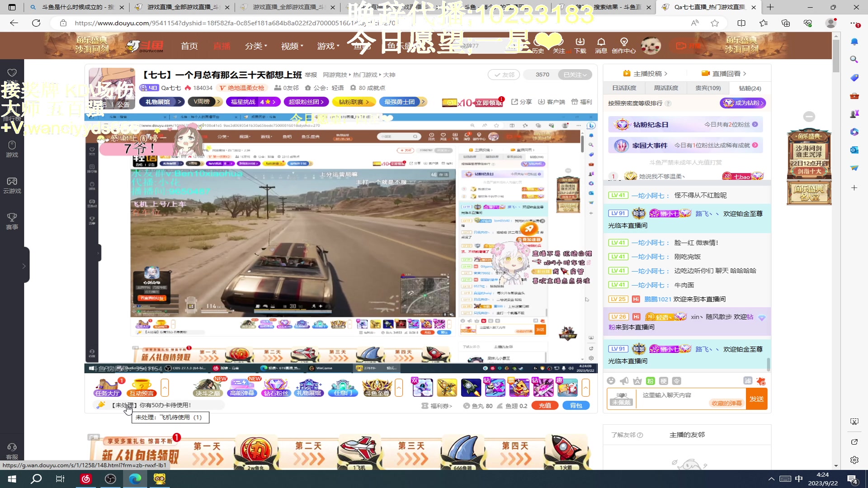Viewport: 868px width, 488px height.
Task: Click 背包 backpack button
Action: (576, 406)
